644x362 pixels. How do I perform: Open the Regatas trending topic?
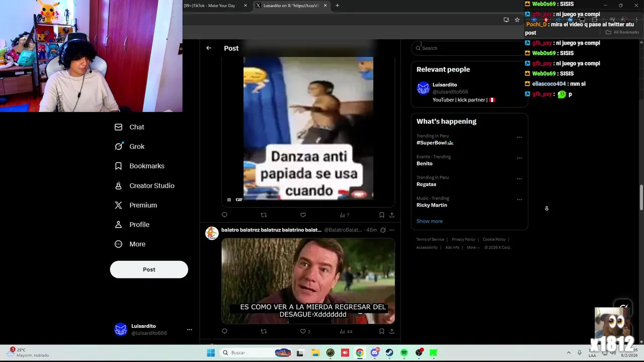tap(426, 185)
